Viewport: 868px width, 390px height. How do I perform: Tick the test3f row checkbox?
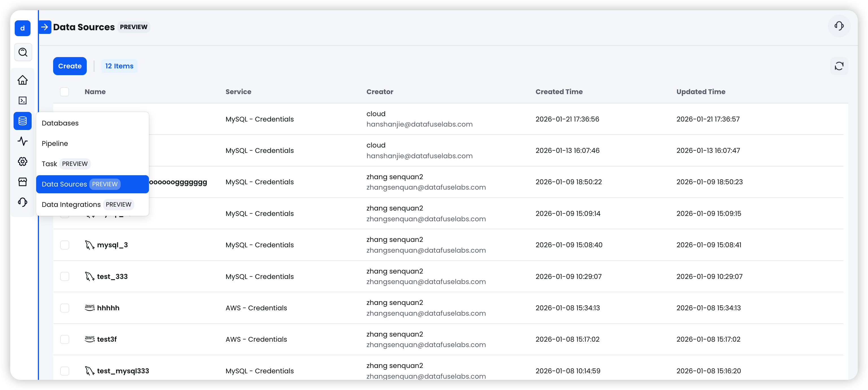tap(65, 339)
